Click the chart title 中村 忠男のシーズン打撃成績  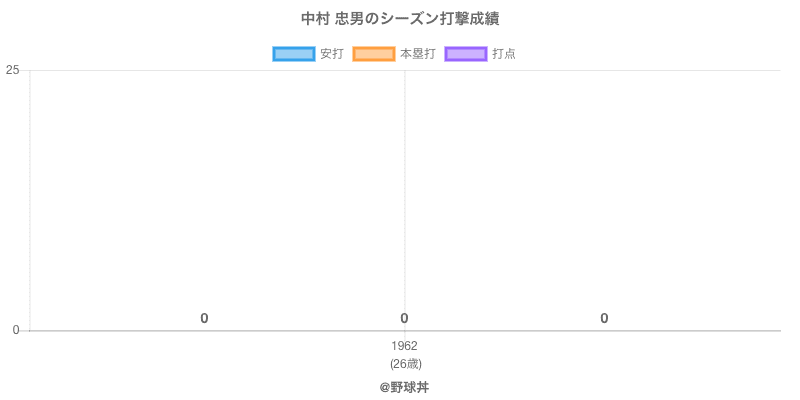point(400,19)
